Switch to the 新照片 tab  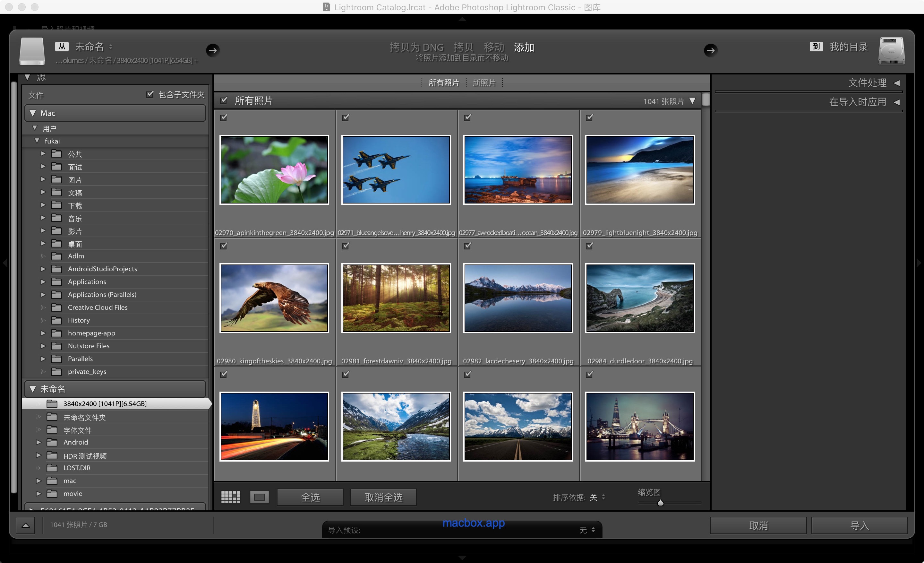[x=484, y=83]
